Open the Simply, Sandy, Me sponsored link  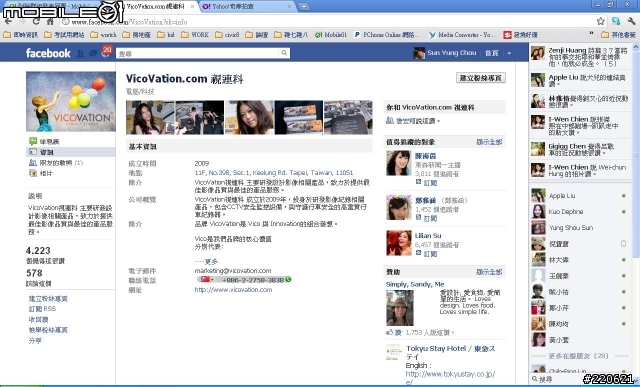point(415,284)
